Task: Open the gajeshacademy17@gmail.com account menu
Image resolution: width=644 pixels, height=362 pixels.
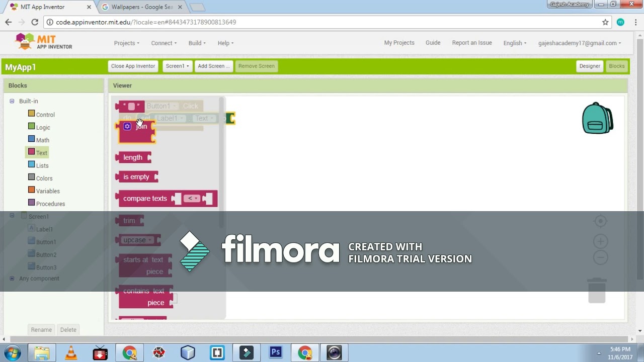Action: click(x=580, y=43)
